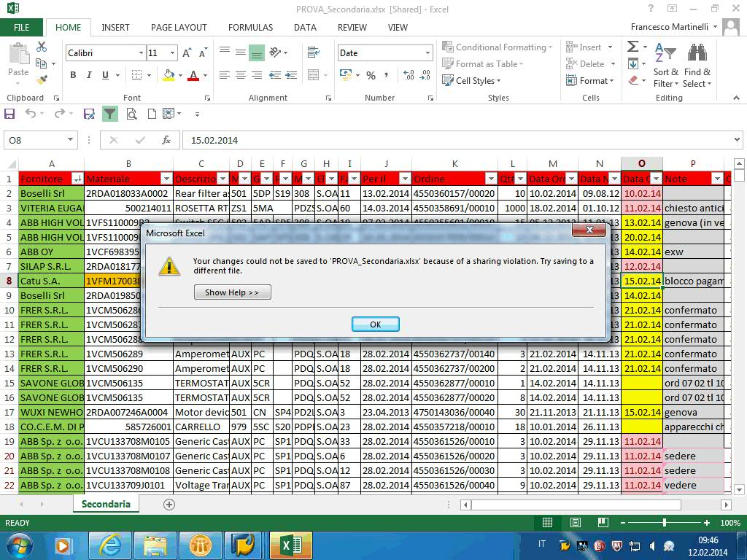Click the Save icon in Quick Access toolbar
This screenshot has width=747, height=560.
[10, 114]
